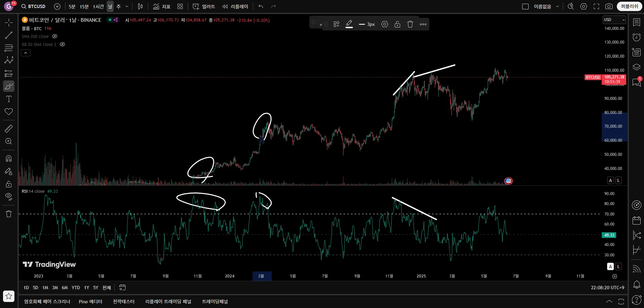
Task: Open the ruler measure tool
Action: (x=9, y=128)
